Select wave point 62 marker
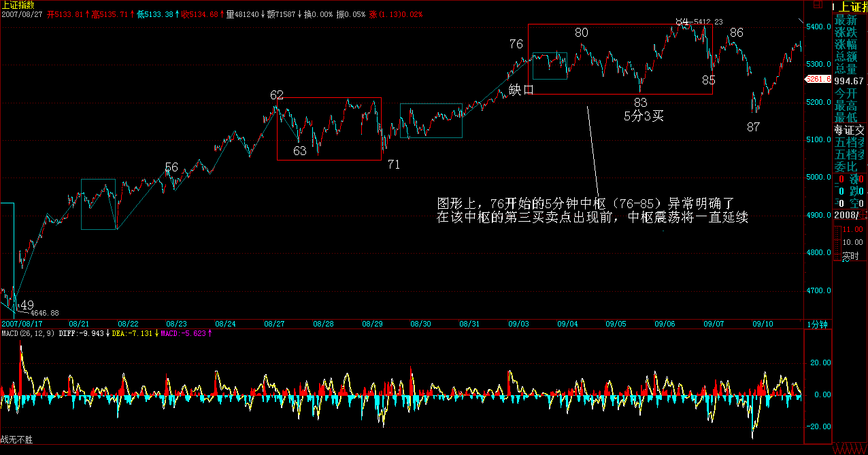 tap(276, 95)
